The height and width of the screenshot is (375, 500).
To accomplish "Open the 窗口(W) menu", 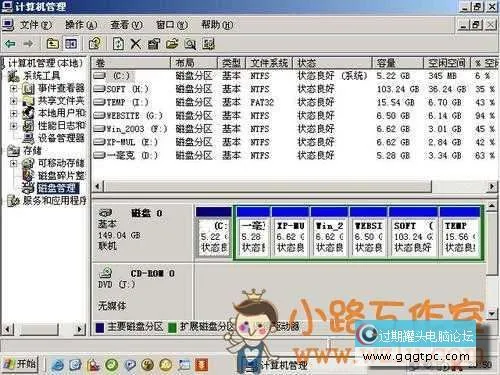I will [172, 25].
